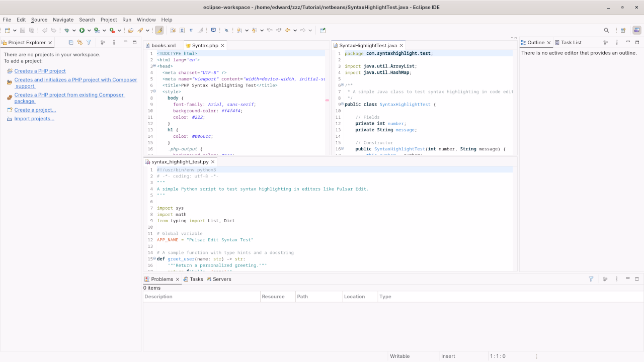Open the Coverage dropdown arrow
The width and height of the screenshot is (644, 362).
pyautogui.click(x=104, y=30)
